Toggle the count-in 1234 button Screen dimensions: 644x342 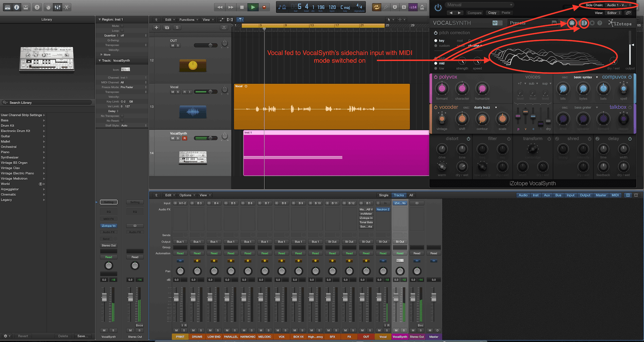click(x=413, y=7)
